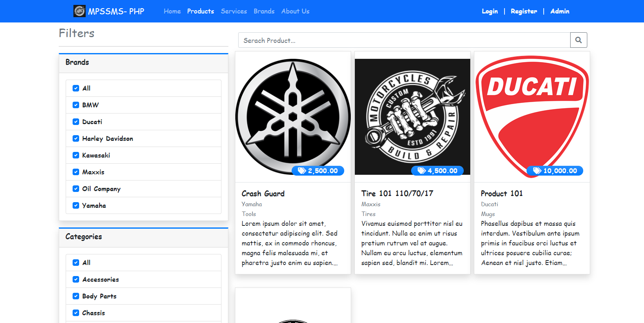The width and height of the screenshot is (644, 323).
Task: Open the Tire 101 motorcycle repair image
Action: (x=412, y=117)
